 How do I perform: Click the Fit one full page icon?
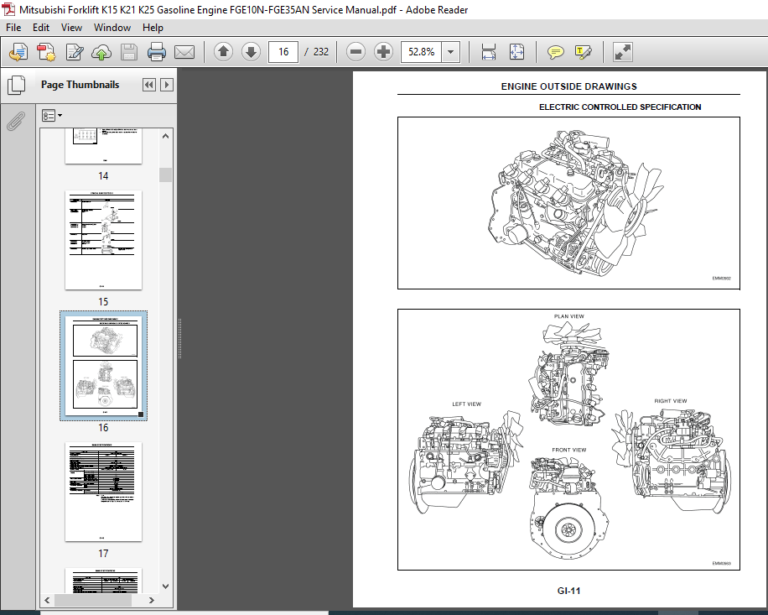point(516,52)
